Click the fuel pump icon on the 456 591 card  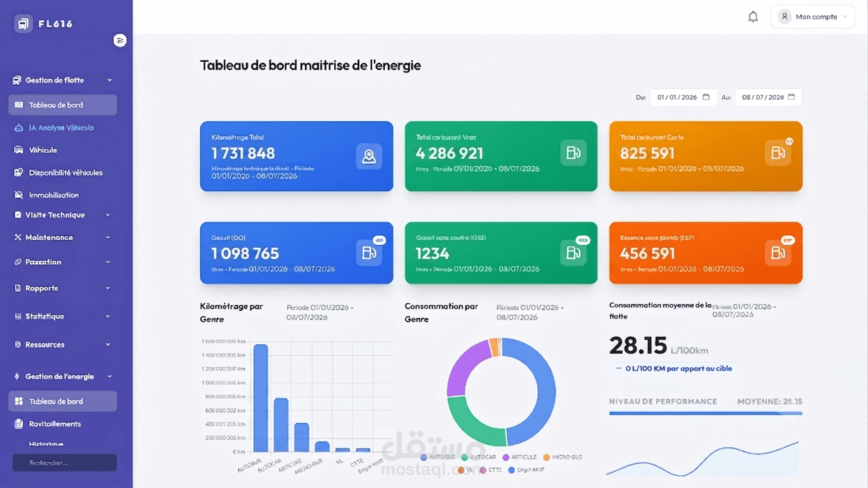point(778,253)
